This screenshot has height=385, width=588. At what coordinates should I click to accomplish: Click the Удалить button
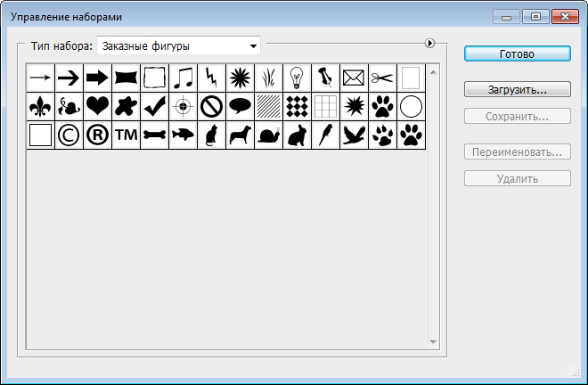click(517, 178)
